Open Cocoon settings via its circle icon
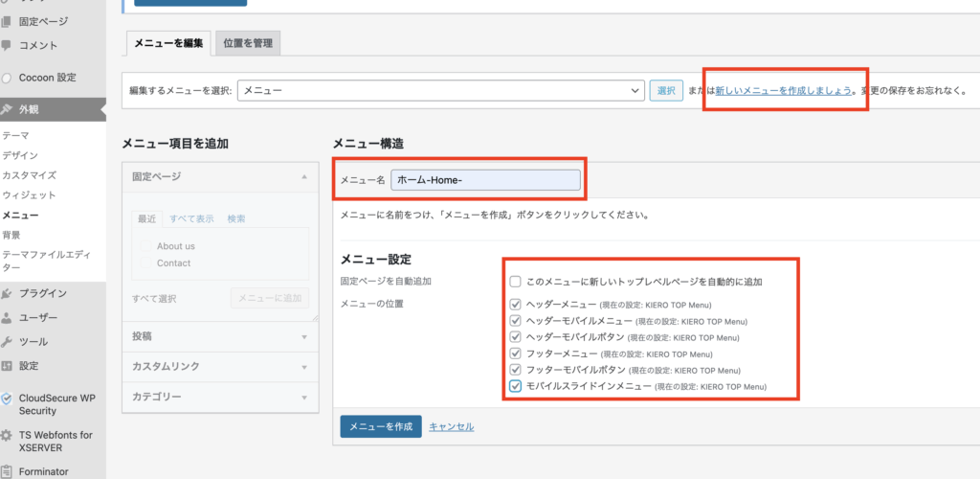 tap(8, 78)
